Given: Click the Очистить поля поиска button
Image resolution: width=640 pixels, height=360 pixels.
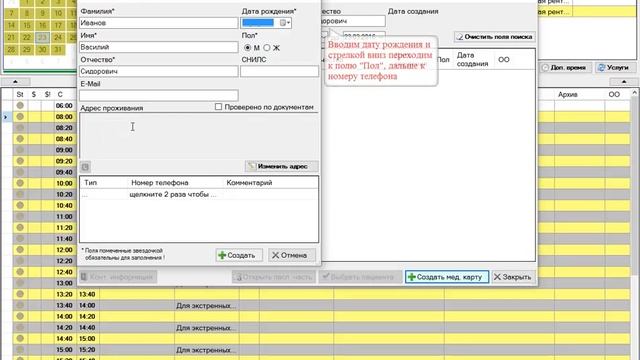Looking at the screenshot, I should tap(494, 37).
